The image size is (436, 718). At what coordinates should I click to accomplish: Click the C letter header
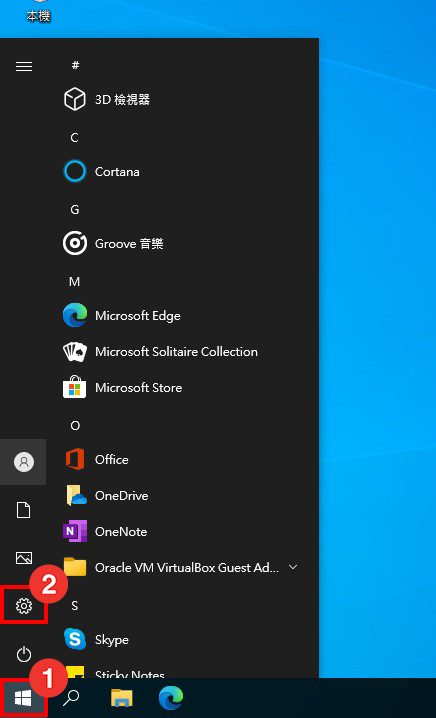[75, 137]
